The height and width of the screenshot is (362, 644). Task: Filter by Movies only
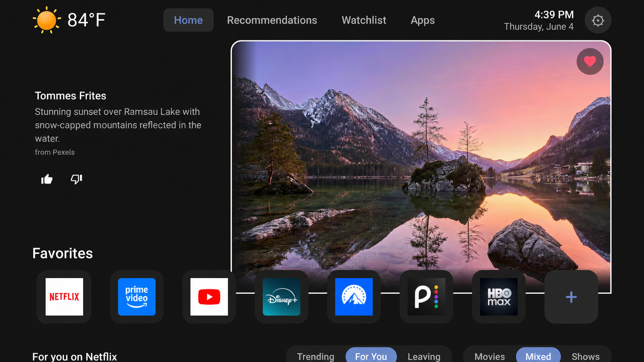coord(490,356)
